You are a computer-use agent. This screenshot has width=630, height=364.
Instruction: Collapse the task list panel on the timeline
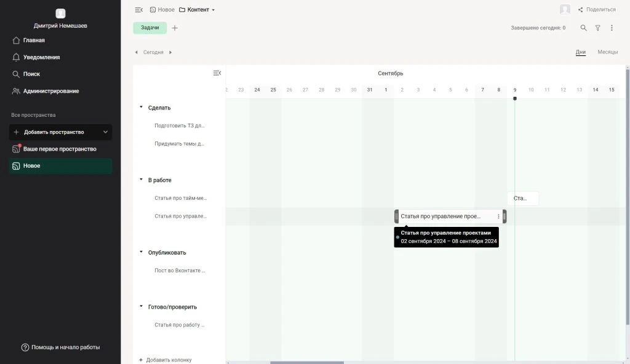click(217, 73)
